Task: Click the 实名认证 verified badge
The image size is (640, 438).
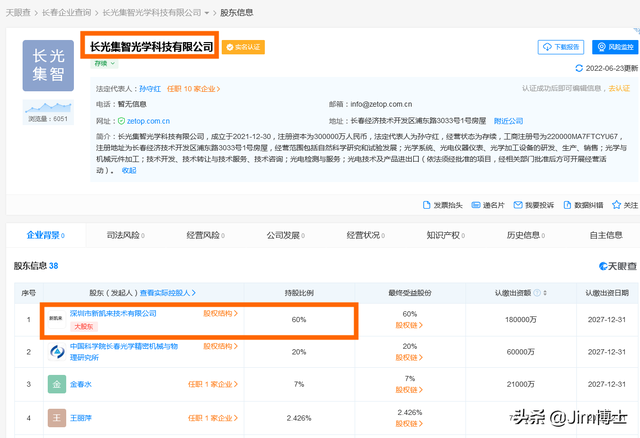Action: 243,47
